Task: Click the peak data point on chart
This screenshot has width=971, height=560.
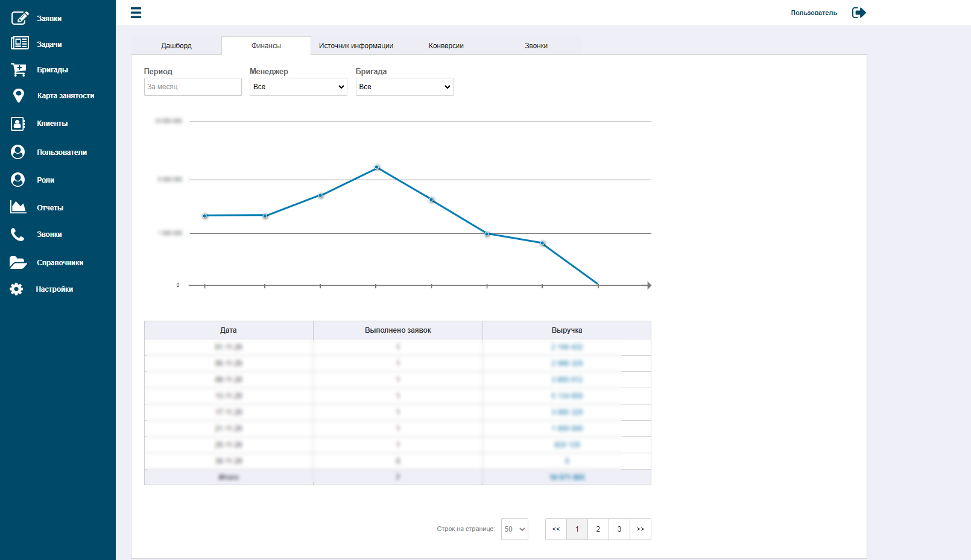Action: coord(377,167)
